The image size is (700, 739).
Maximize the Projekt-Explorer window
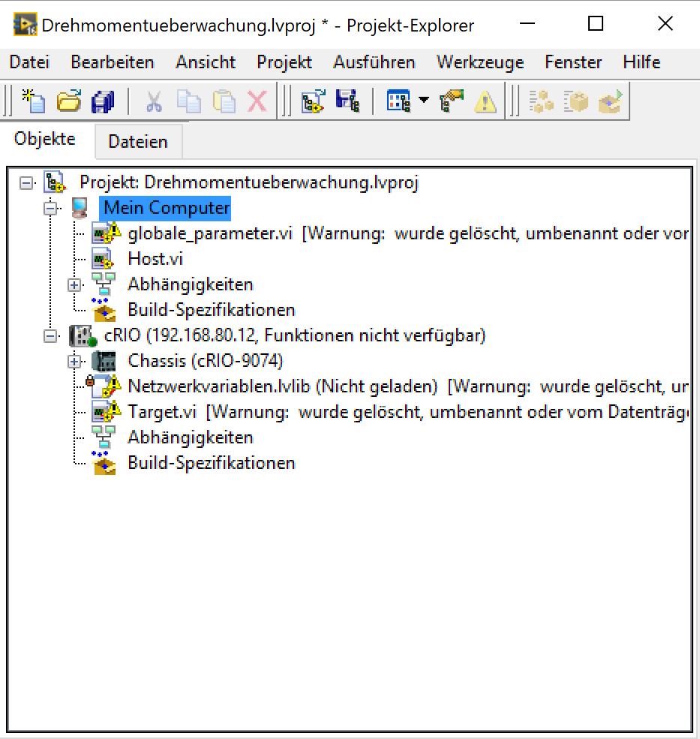(x=596, y=23)
